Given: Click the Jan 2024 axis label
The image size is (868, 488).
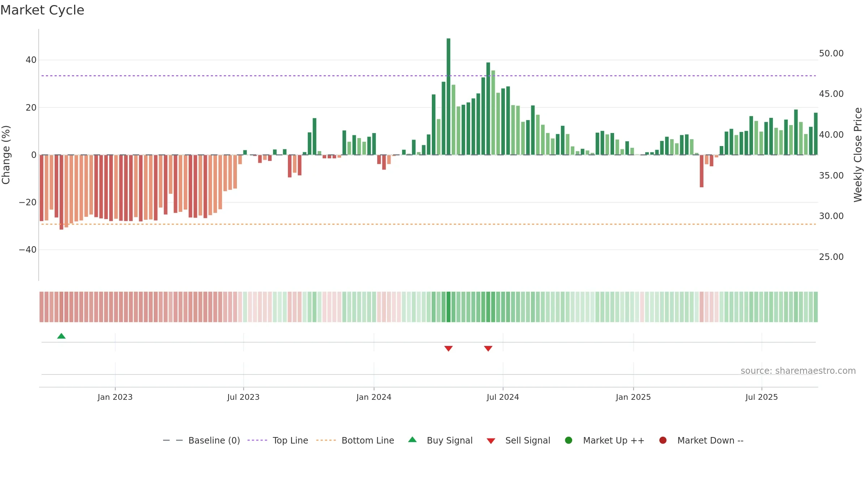Looking at the screenshot, I should click(374, 397).
